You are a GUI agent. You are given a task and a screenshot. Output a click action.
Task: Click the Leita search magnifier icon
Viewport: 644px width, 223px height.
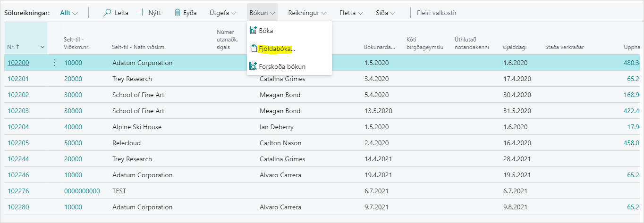click(x=107, y=13)
